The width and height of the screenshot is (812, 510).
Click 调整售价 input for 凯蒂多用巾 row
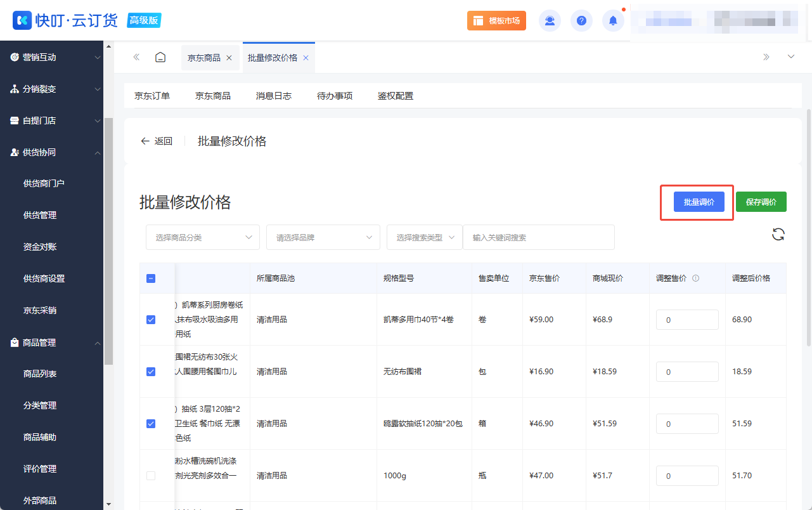pyautogui.click(x=687, y=320)
